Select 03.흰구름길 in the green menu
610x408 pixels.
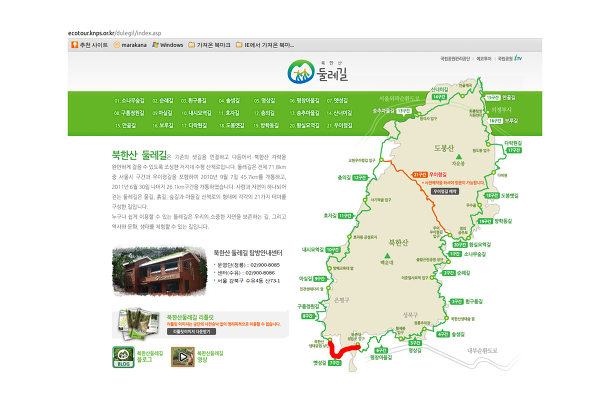194,101
